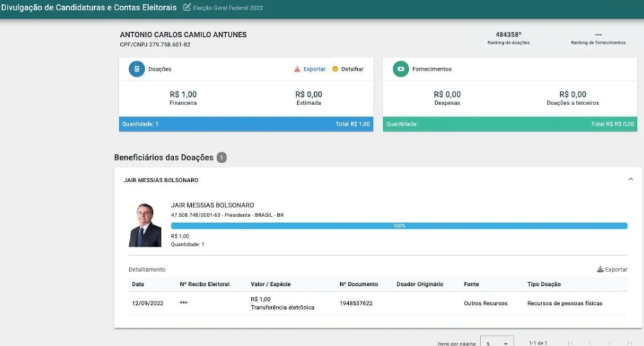
Task: Click the Divulgação de Candidaturas e Contas Eleitorais title
Action: click(x=89, y=8)
